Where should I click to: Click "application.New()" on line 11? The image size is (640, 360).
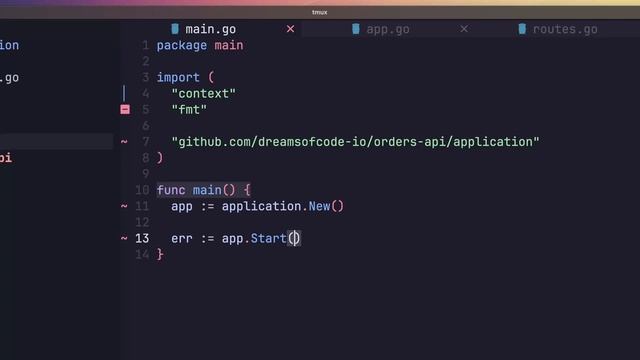pos(283,206)
